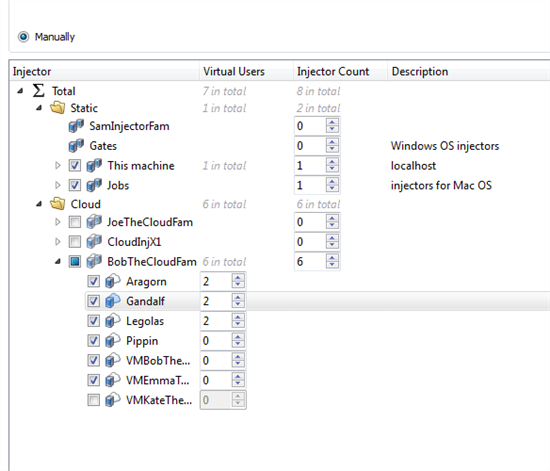Viewport: 550px width, 471px height.
Task: Click the Injector Count column header
Action: (340, 72)
